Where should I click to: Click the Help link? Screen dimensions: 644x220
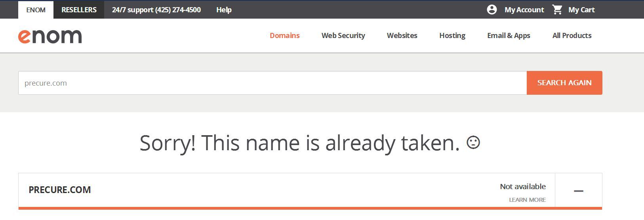(x=224, y=10)
